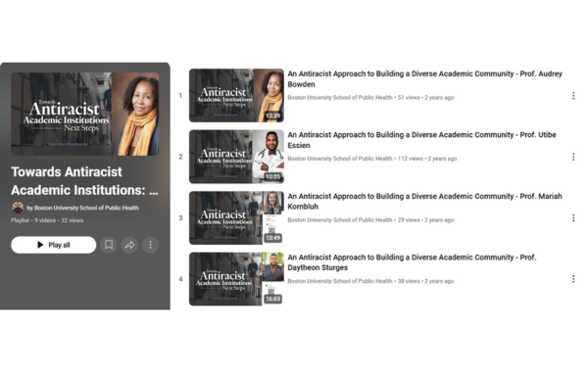Image resolution: width=588 pixels, height=372 pixels.
Task: Save playlist with the bookmark icon
Action: click(x=109, y=245)
